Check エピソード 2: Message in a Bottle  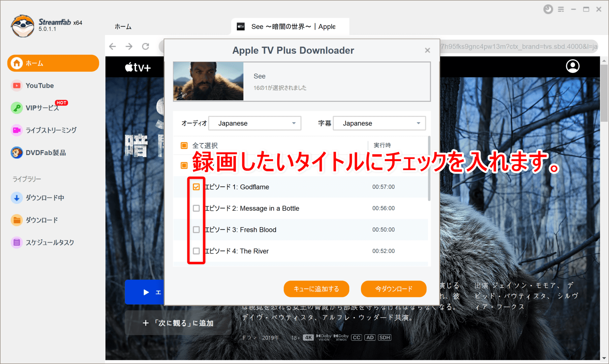point(196,208)
